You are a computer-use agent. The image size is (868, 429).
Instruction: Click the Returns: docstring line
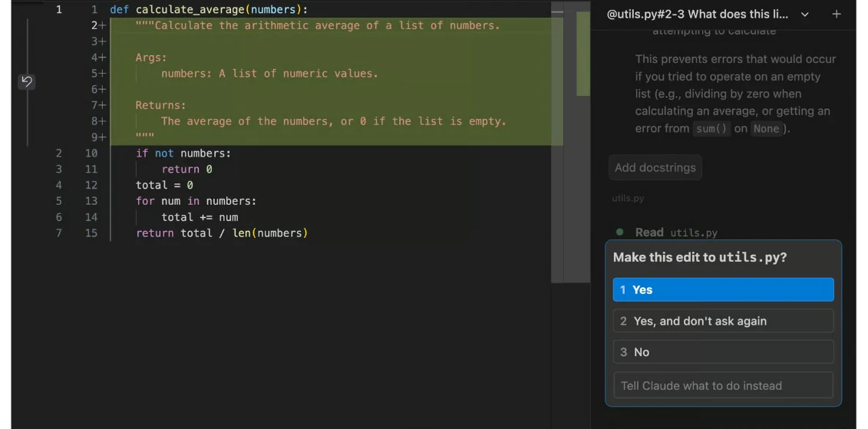[161, 105]
